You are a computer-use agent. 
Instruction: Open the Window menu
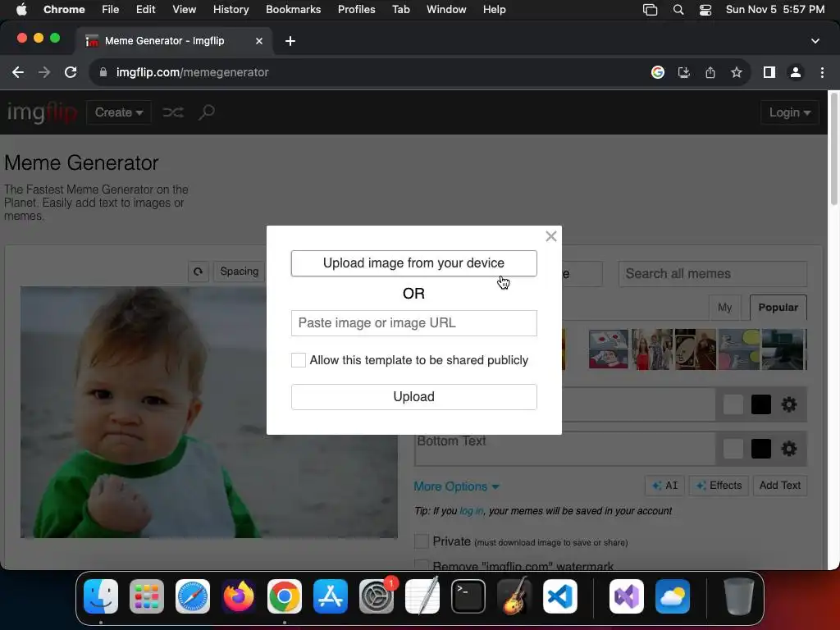click(445, 9)
